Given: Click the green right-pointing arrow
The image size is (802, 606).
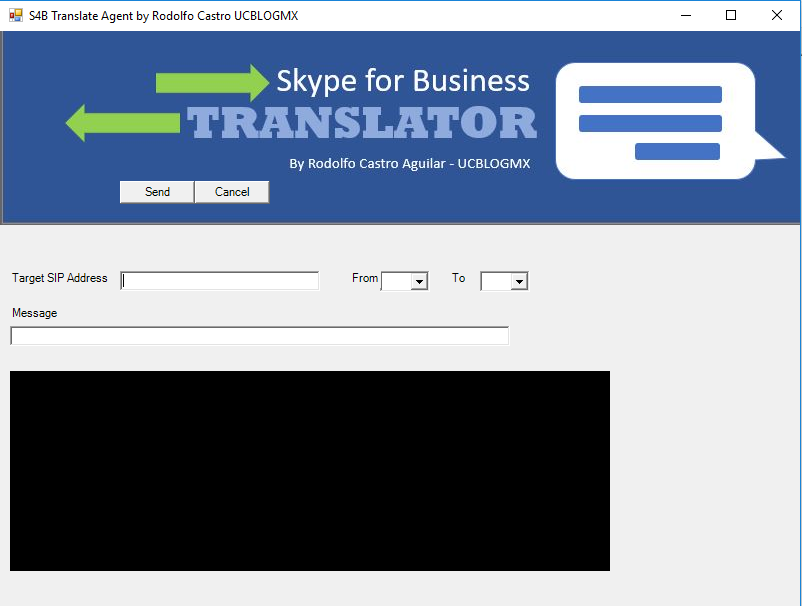Looking at the screenshot, I should tap(212, 82).
